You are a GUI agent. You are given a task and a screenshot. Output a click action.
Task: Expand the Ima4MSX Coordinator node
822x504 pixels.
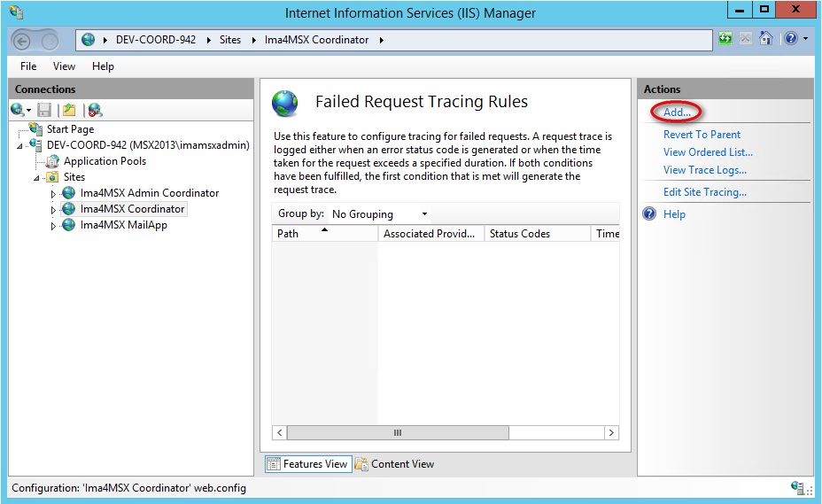53,210
